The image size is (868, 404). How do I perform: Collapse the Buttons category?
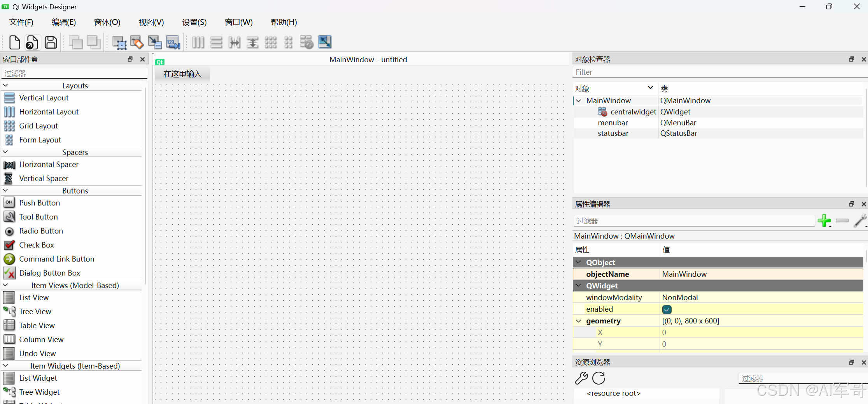5,190
